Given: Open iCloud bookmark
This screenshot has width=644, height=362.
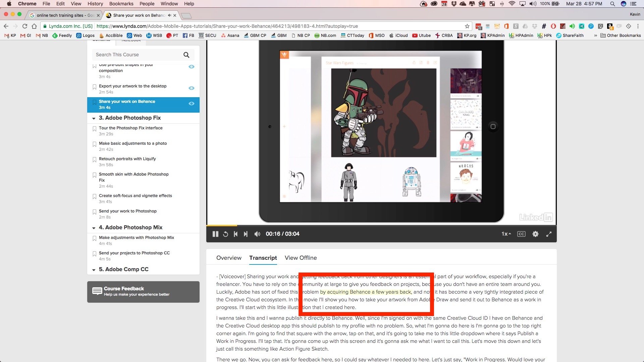Looking at the screenshot, I should (x=398, y=36).
